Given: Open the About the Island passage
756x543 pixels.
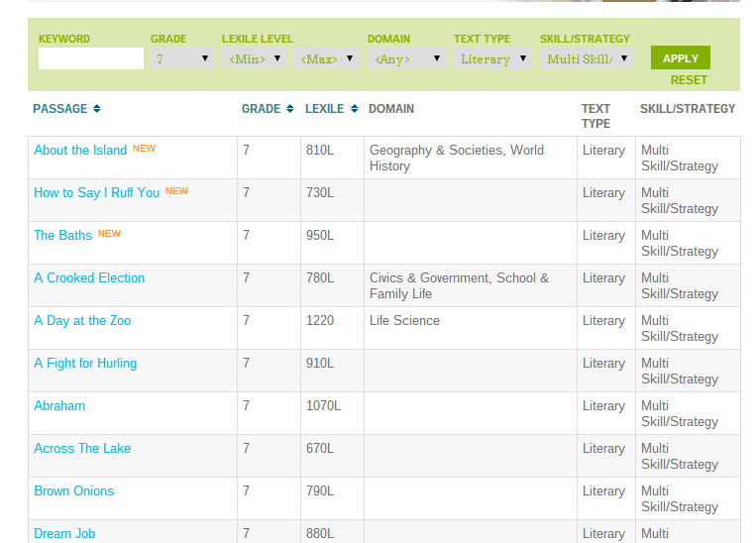Looking at the screenshot, I should (80, 151).
